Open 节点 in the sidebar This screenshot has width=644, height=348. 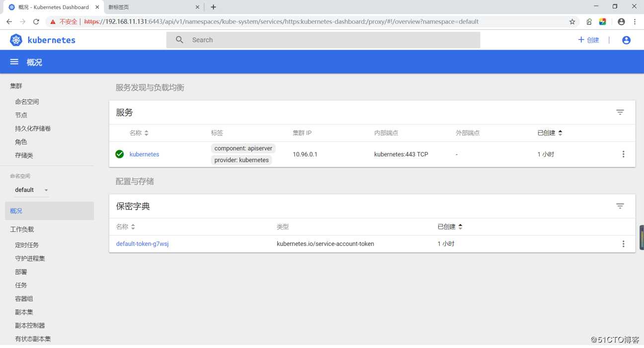[21, 115]
